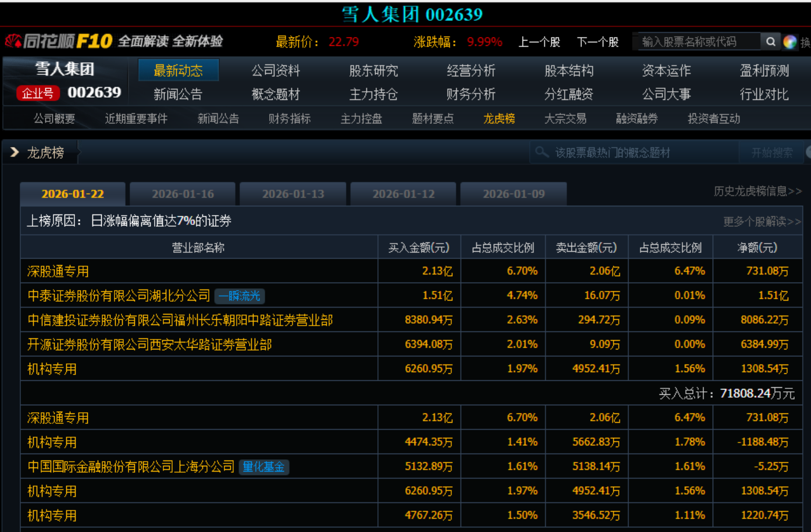Select 财务指标 sub-tab
The width and height of the screenshot is (811, 532).
[290, 119]
